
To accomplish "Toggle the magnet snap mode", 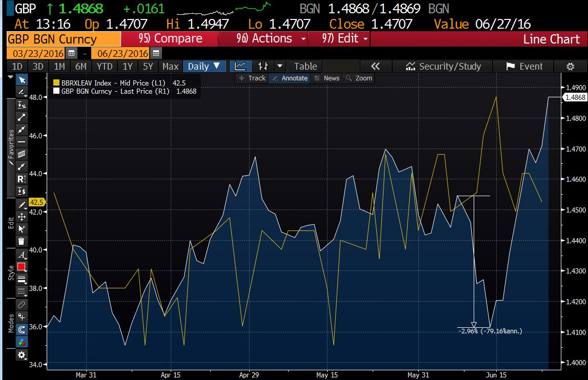I will pos(22,329).
